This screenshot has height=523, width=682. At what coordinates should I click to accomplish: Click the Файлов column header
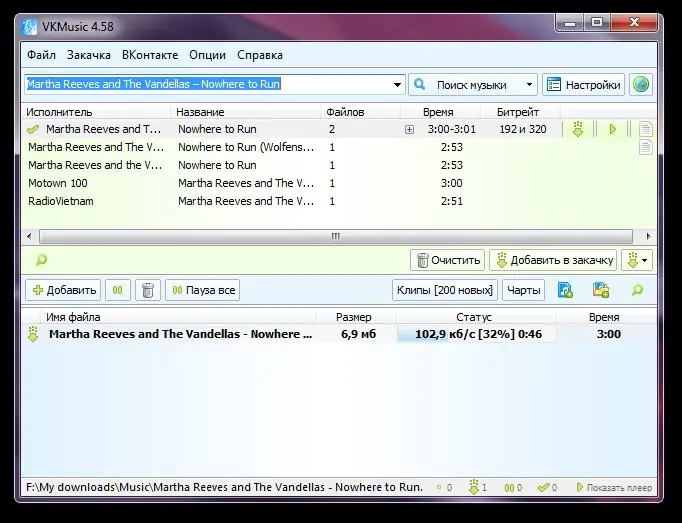tap(361, 112)
